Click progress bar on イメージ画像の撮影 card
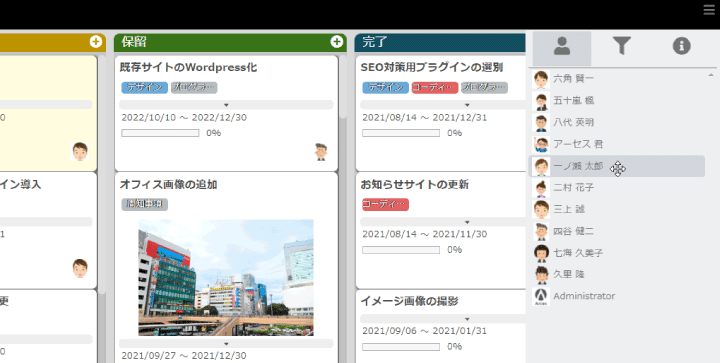Image resolution: width=720 pixels, height=363 pixels. click(x=401, y=347)
